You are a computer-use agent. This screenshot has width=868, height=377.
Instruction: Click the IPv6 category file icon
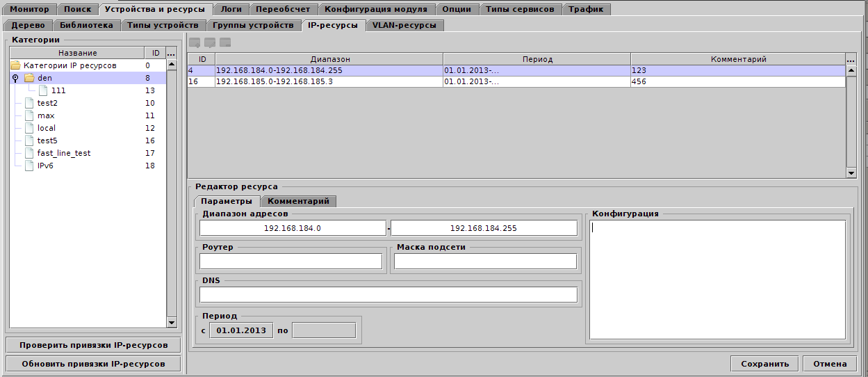coord(28,166)
